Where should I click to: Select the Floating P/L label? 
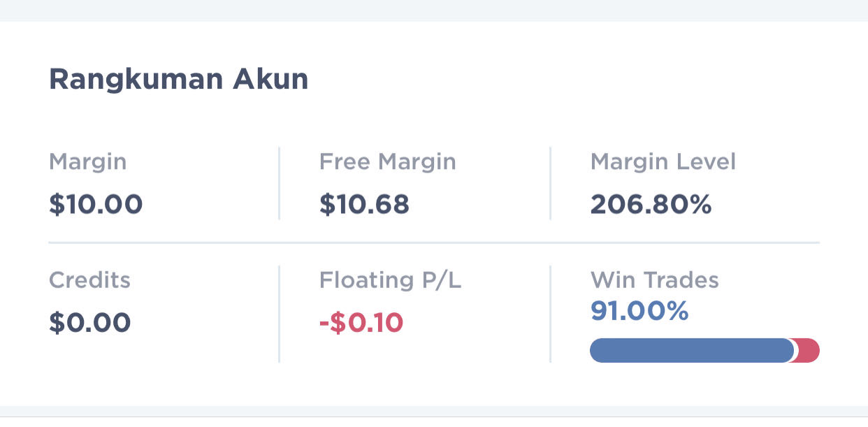390,280
